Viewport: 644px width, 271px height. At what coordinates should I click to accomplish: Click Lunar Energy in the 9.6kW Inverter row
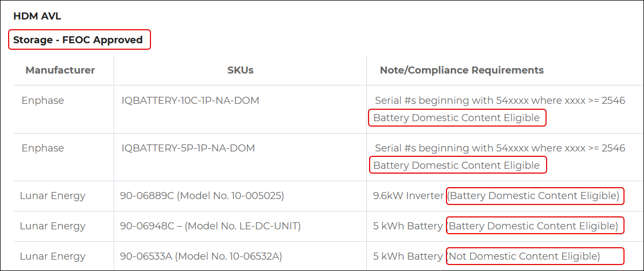pos(52,196)
